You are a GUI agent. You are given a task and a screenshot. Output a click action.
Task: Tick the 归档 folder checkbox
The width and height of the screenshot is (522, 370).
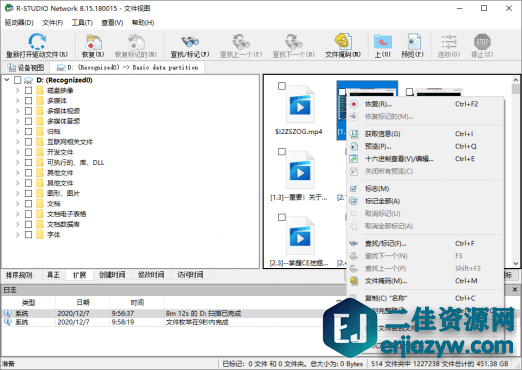(x=28, y=132)
